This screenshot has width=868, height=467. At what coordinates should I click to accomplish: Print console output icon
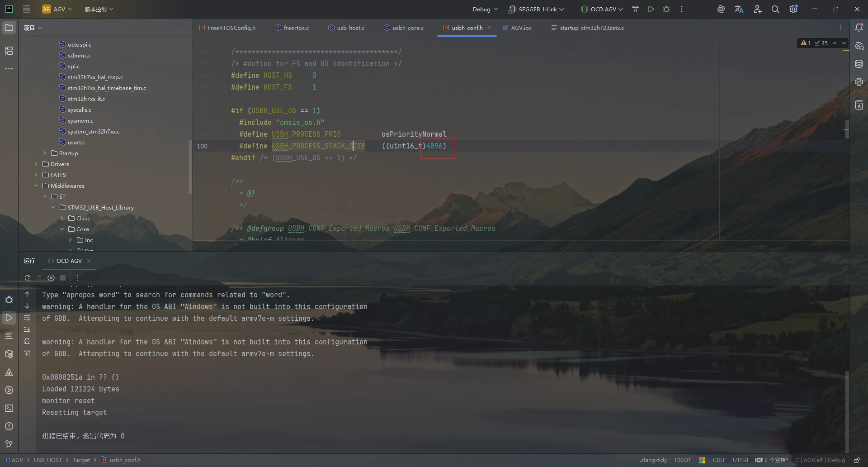point(27,341)
